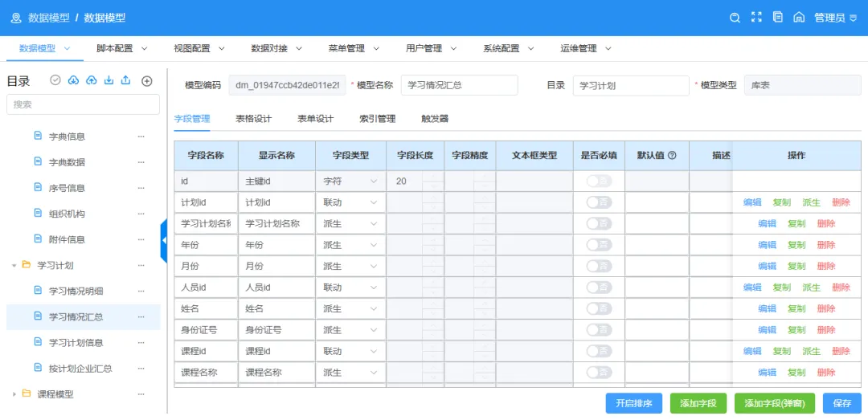Image resolution: width=868 pixels, height=420 pixels.
Task: Click the download arrow icon in 目录 toolbar
Action: pos(109,80)
